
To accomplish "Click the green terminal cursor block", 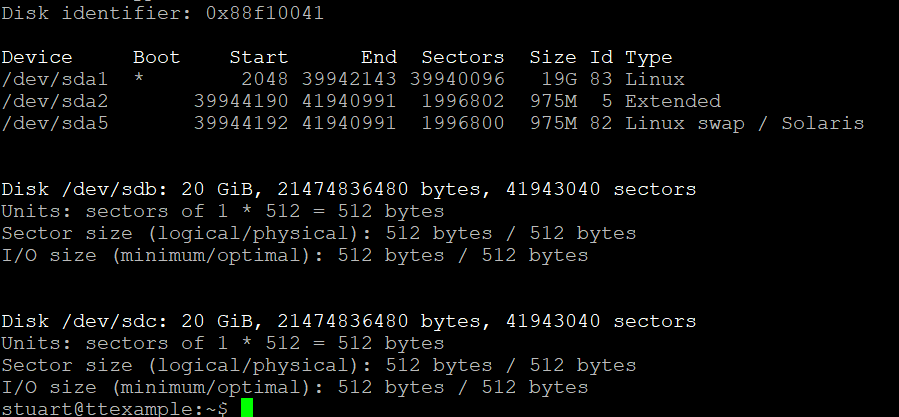I will tap(246, 408).
